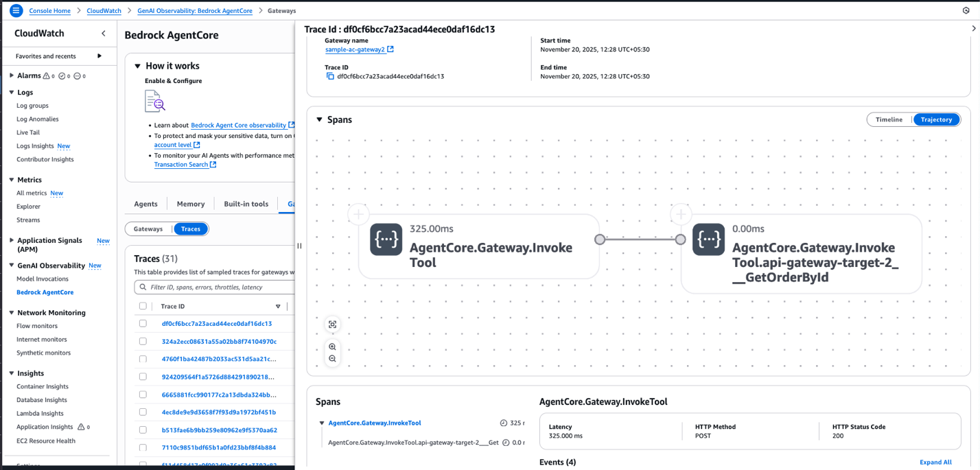This screenshot has width=980, height=470.
Task: Expand the Application Signals (APM) sidebar group
Action: [12, 241]
